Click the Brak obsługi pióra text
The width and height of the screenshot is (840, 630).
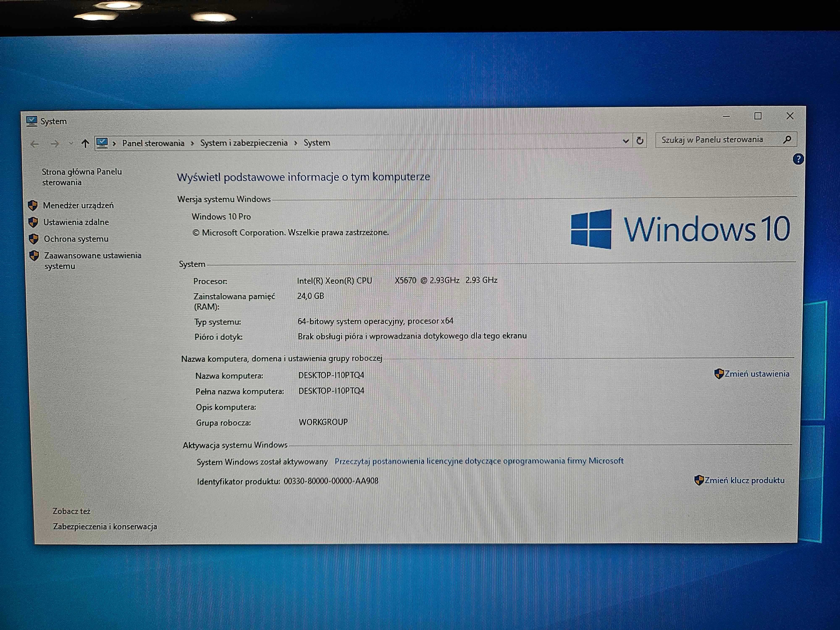point(412,336)
